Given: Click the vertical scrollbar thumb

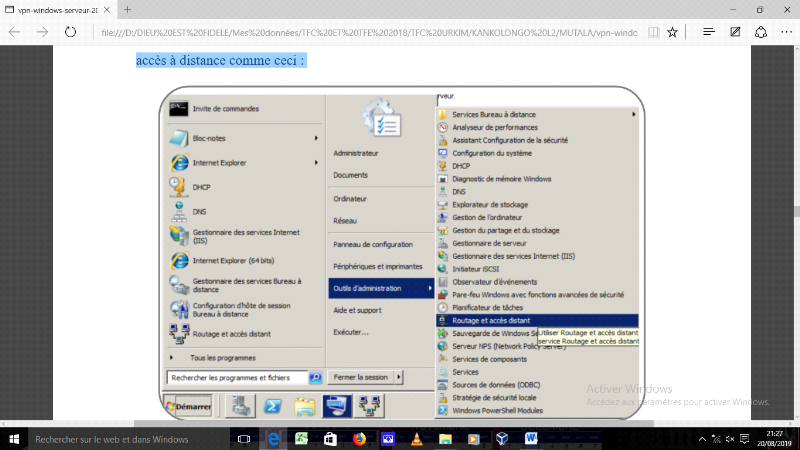Looking at the screenshot, I should click(796, 212).
